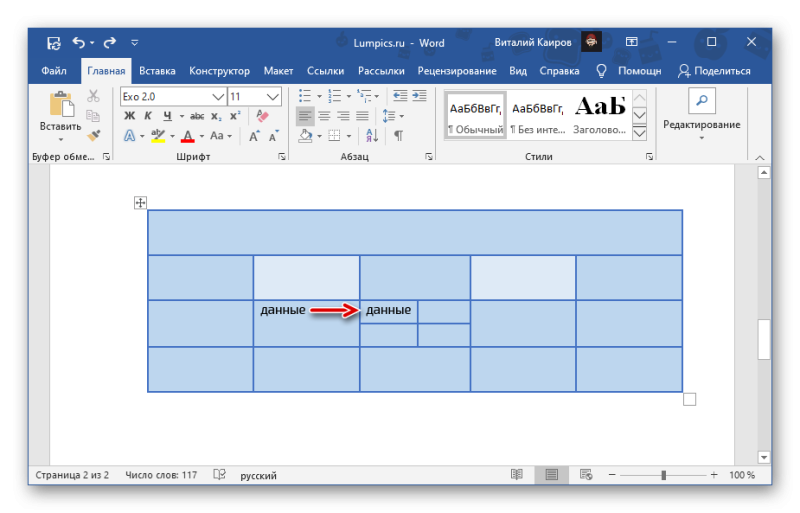
Task: Apply the Обычный style
Action: (x=476, y=116)
